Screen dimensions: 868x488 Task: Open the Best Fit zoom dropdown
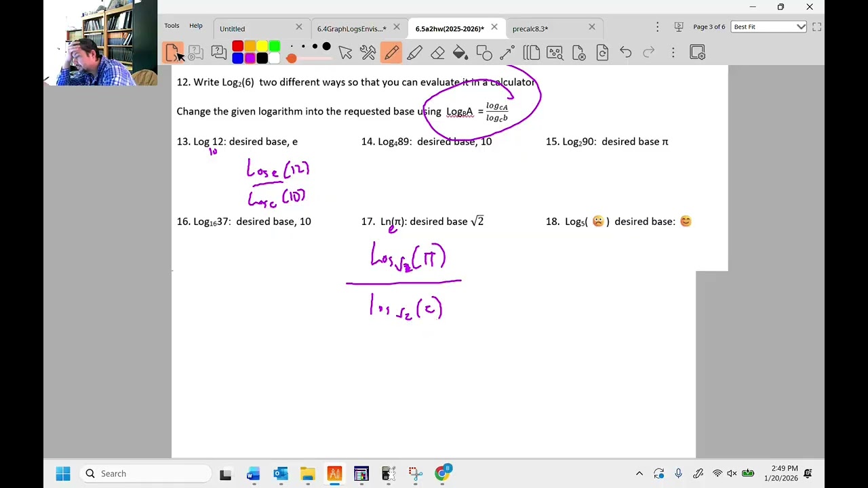(x=769, y=26)
